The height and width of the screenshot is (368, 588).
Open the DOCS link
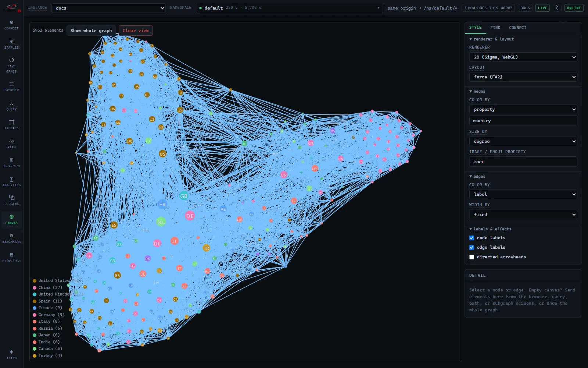pyautogui.click(x=525, y=8)
